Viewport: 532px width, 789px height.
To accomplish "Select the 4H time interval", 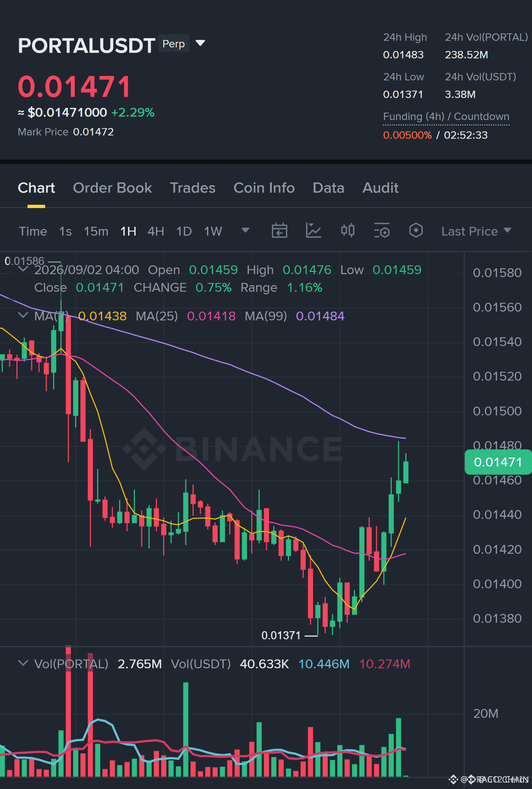I will pos(156,232).
